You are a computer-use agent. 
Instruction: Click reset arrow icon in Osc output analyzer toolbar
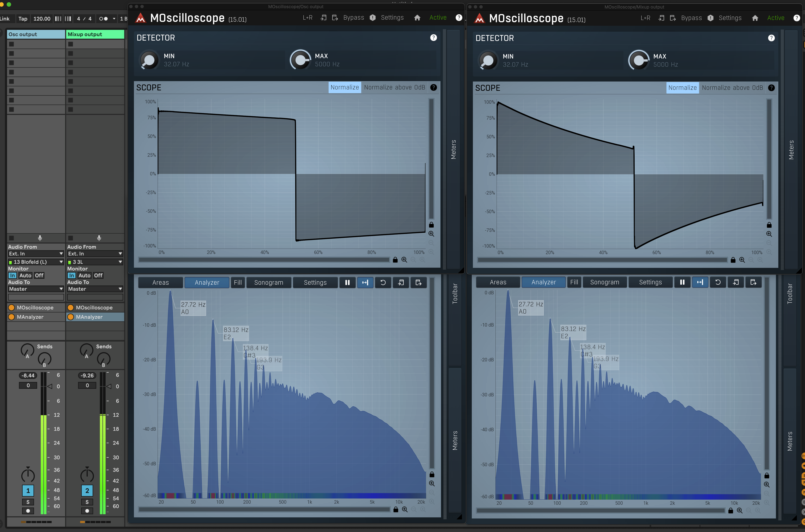point(383,282)
